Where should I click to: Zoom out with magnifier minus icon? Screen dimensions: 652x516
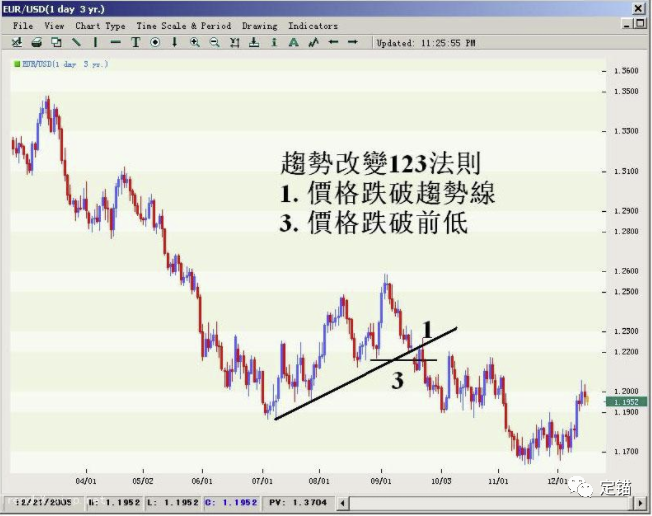point(215,42)
